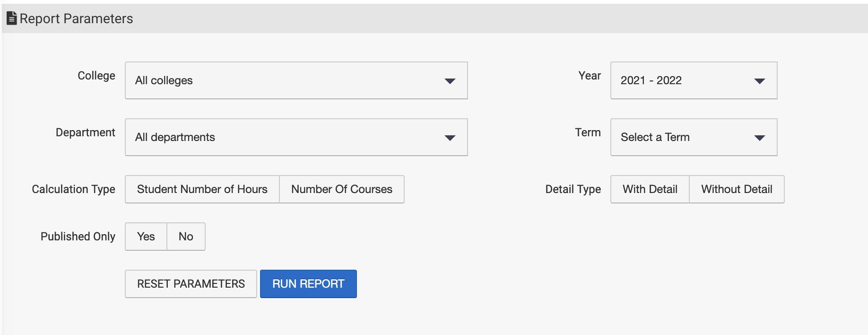Screen dimensions: 868x335
Task: Click the RESET PARAMETERS button
Action: click(191, 284)
